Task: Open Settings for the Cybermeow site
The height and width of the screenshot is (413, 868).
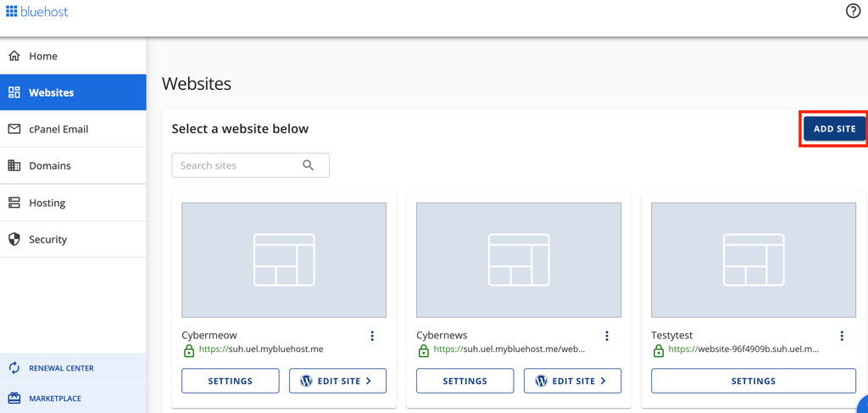Action: click(x=231, y=381)
